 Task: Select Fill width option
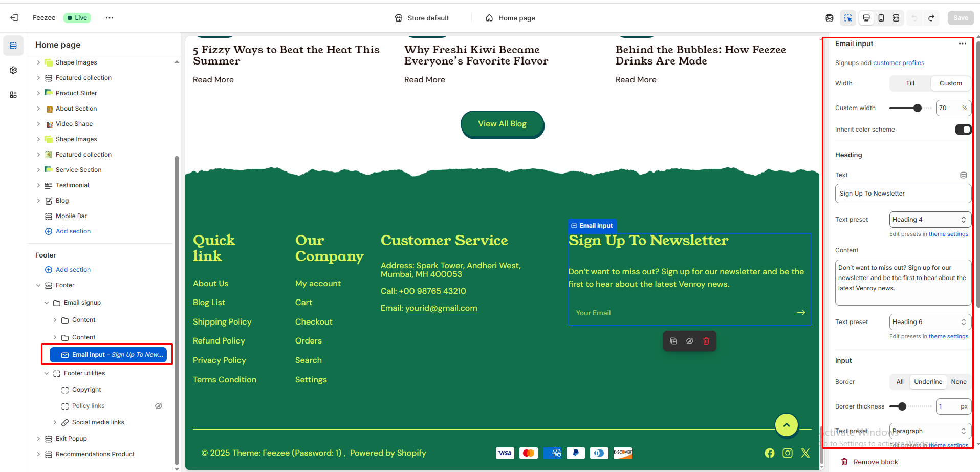click(x=910, y=83)
